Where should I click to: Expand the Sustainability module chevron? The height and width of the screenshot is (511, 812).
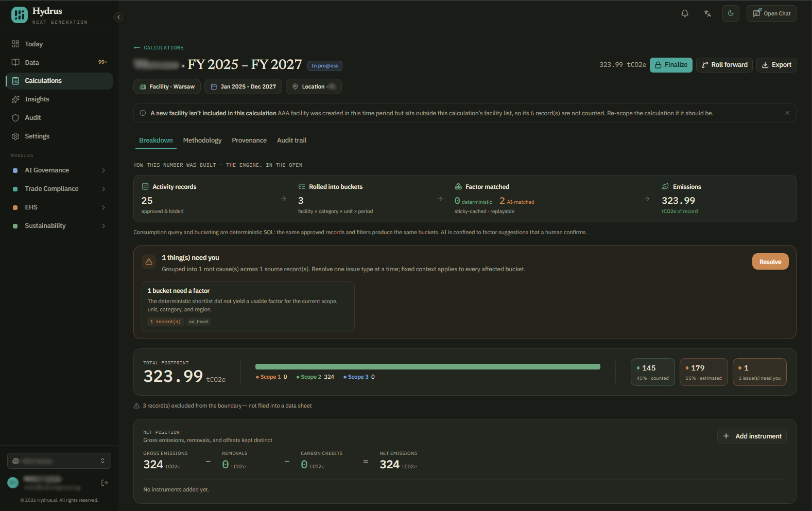pyautogui.click(x=103, y=226)
